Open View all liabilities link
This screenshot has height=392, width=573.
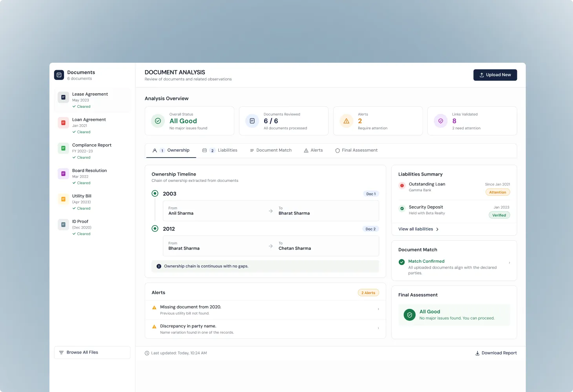tap(418, 229)
